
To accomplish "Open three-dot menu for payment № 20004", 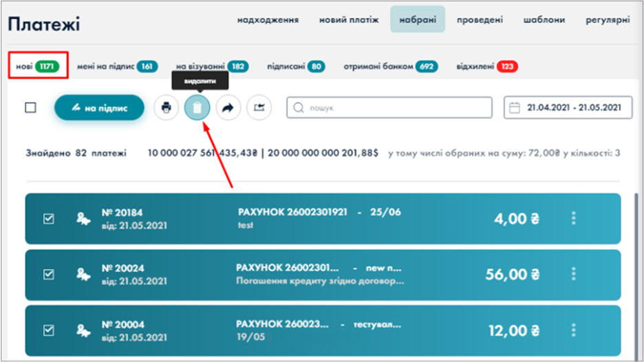I will click(x=574, y=330).
